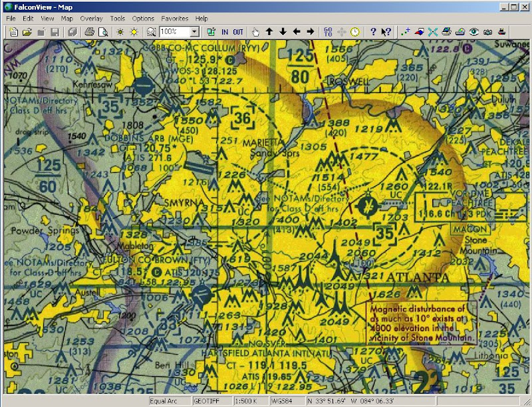
Task: Click the map type icon before IN
Action: (211, 32)
